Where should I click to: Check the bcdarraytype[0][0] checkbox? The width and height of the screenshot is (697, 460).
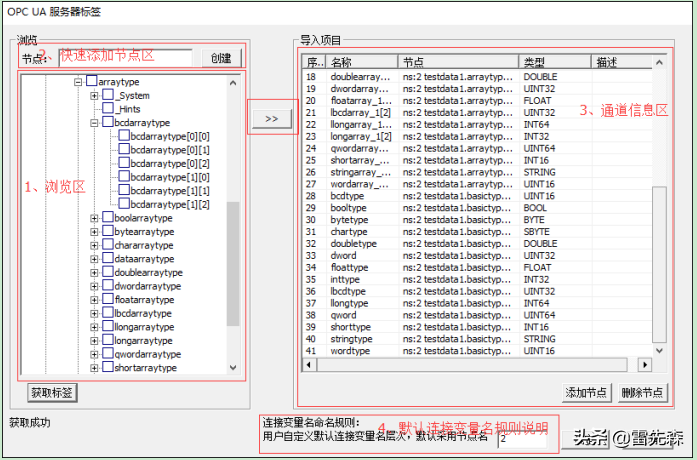[x=124, y=136]
